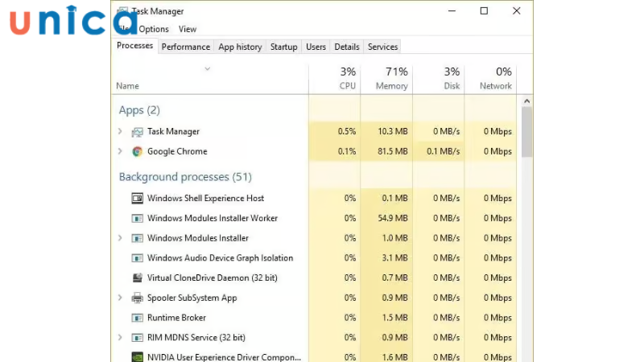Image resolution: width=644 pixels, height=362 pixels.
Task: Expand the Windows Modules Installer row
Action: tap(120, 237)
